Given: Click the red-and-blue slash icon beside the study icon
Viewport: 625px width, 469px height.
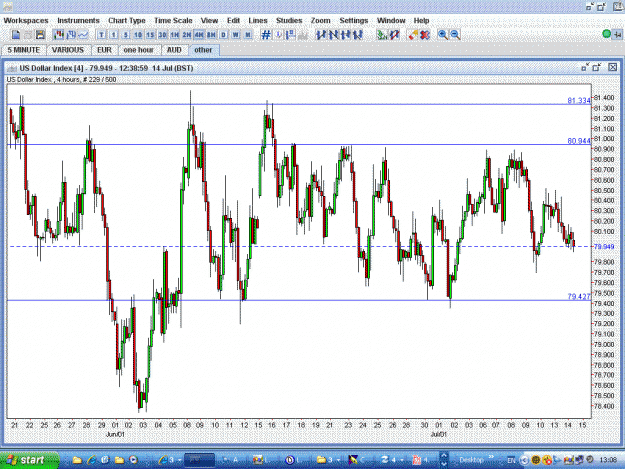Looking at the screenshot, I should [394, 35].
